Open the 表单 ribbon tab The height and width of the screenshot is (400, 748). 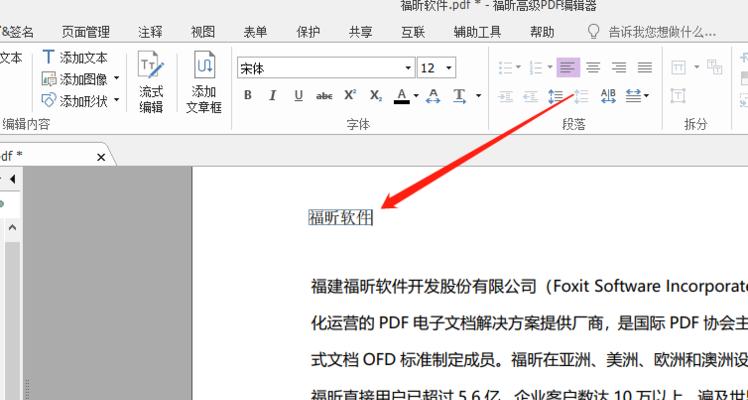click(255, 32)
